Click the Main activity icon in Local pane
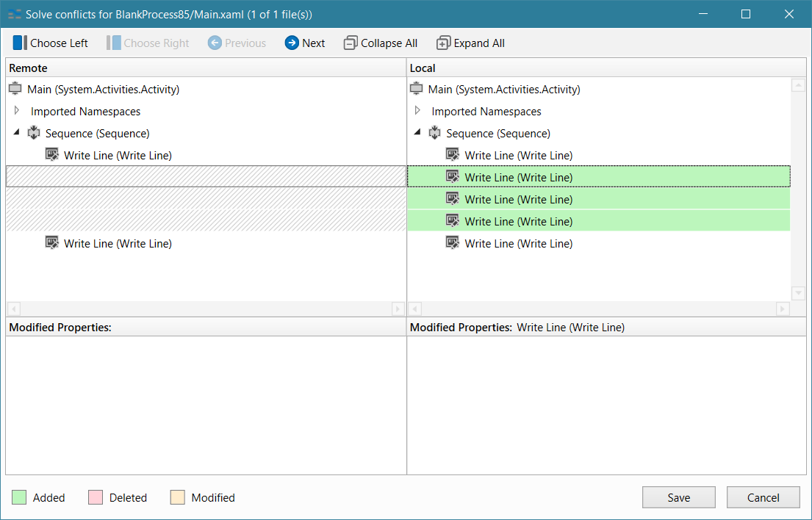Image resolution: width=812 pixels, height=520 pixels. point(417,89)
